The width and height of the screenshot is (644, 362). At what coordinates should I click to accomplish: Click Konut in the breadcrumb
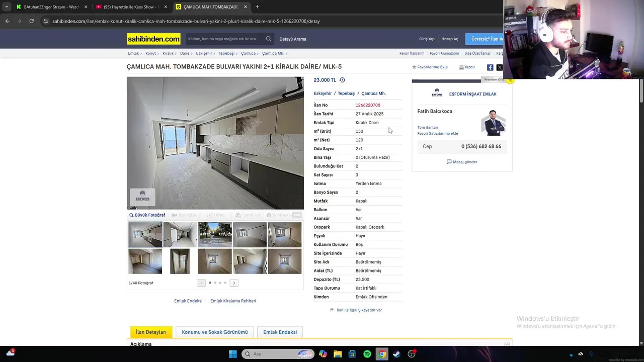pyautogui.click(x=150, y=53)
